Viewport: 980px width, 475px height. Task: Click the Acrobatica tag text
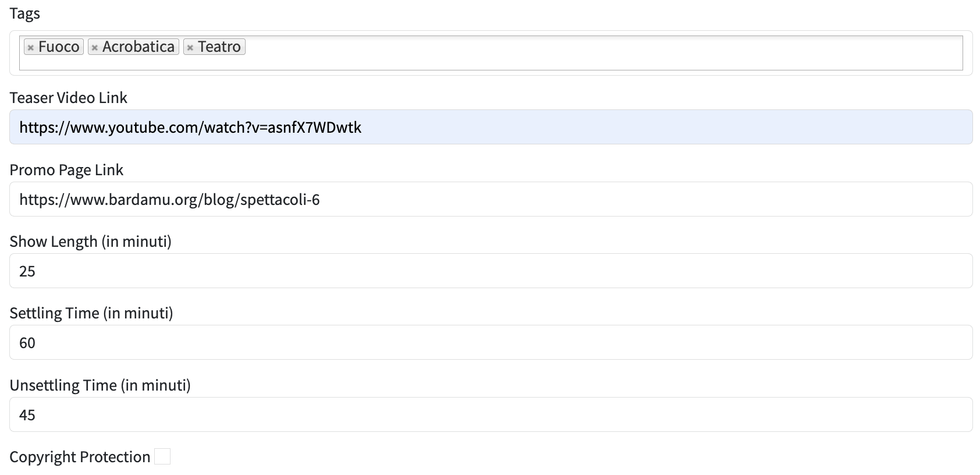(x=139, y=47)
